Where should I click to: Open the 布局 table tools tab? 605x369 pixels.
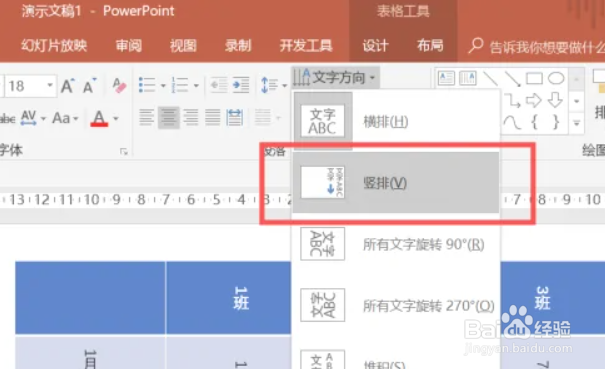point(430,46)
